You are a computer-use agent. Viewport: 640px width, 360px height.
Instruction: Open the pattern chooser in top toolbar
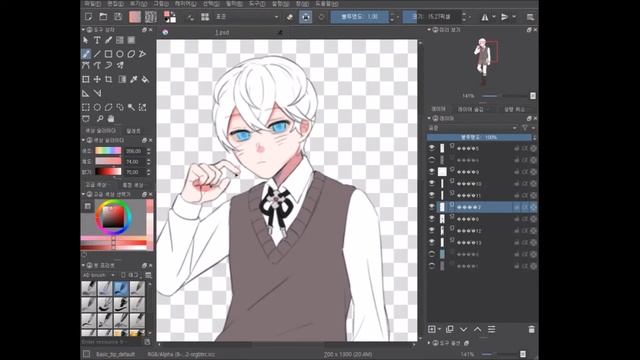(151, 17)
